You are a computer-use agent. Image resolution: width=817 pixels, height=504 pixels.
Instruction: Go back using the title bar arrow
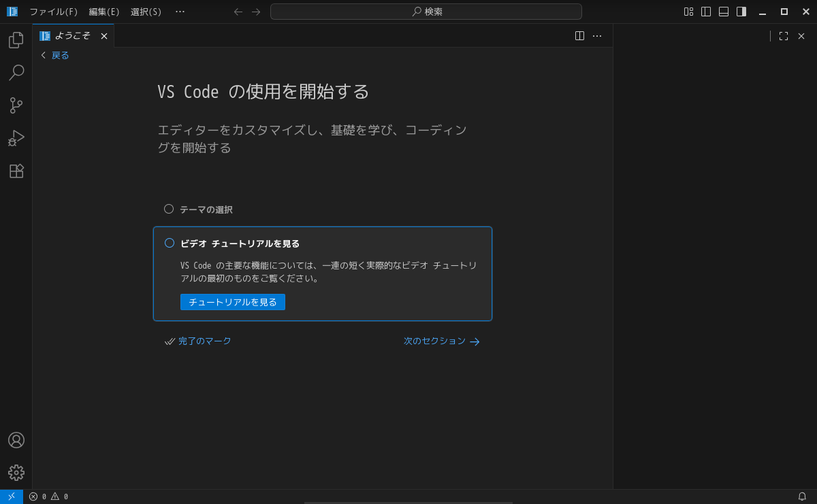pos(238,12)
